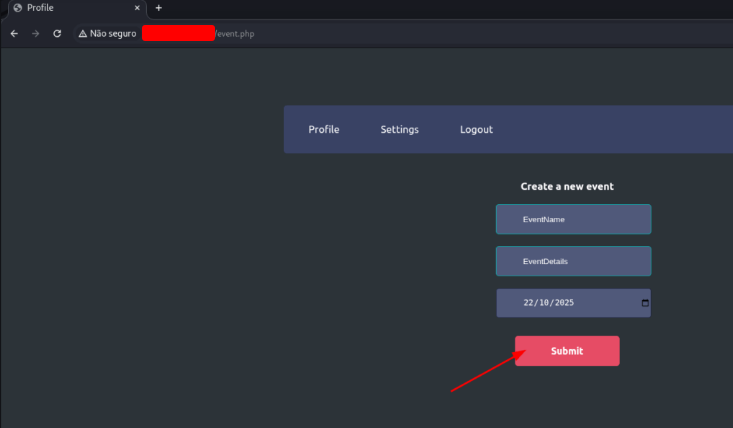Select the year 2025 in date field

[x=564, y=303]
